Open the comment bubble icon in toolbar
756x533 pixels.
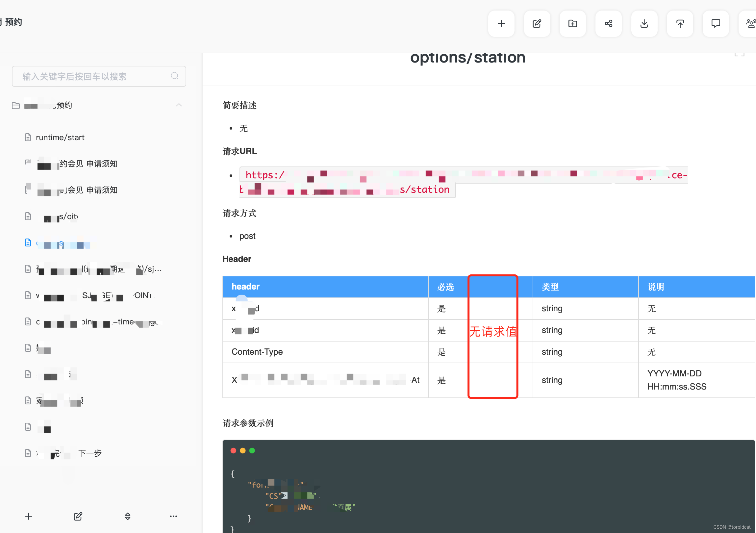point(716,24)
